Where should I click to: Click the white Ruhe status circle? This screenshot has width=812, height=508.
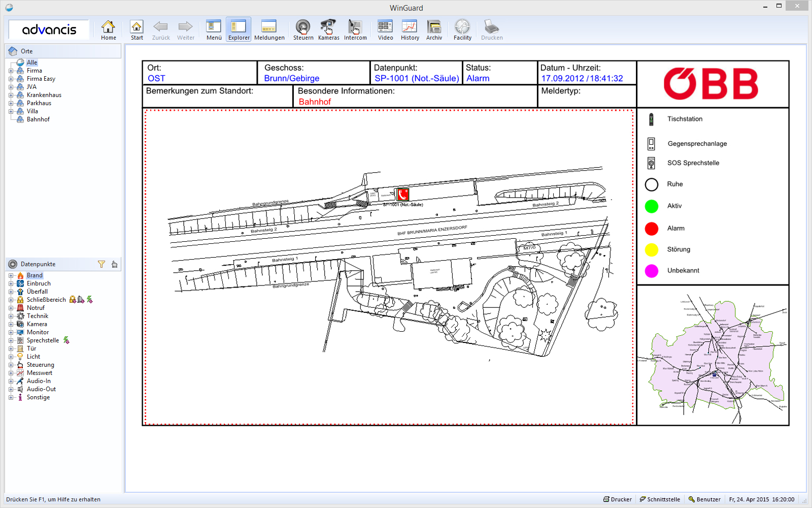click(652, 184)
